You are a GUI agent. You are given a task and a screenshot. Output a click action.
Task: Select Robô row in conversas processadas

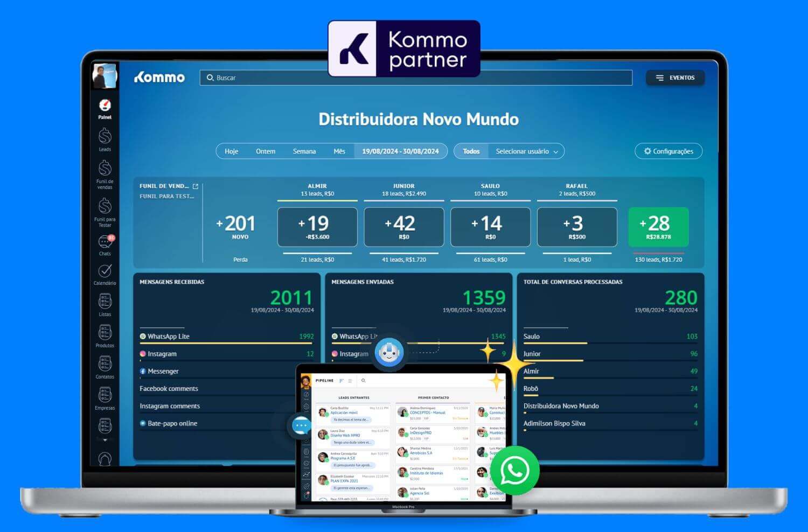610,389
